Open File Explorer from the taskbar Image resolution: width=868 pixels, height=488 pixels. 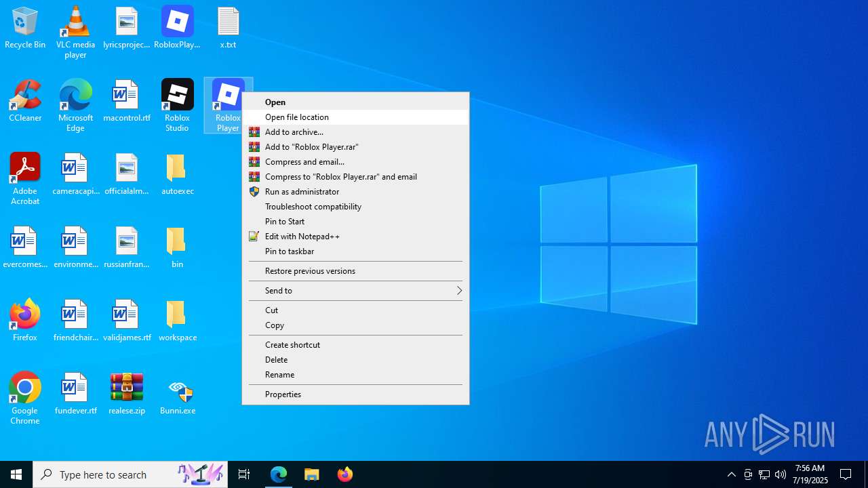pyautogui.click(x=312, y=474)
